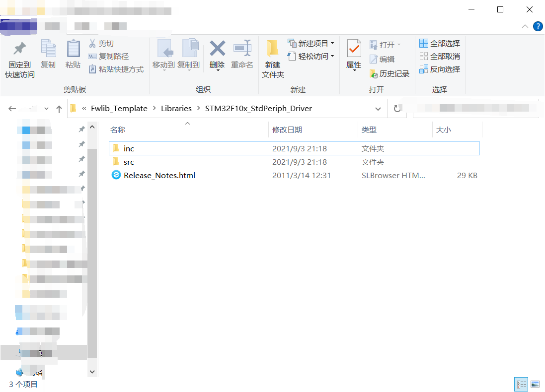Click the History (历史记录) button
Screen dimensions: 545x392
click(389, 73)
